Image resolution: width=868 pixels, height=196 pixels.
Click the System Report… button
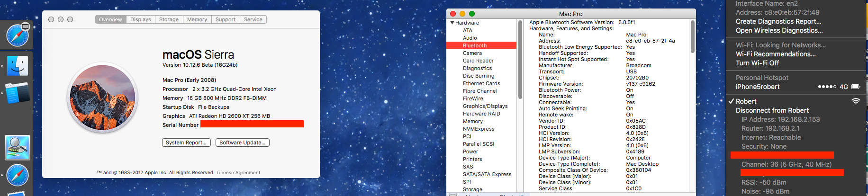pyautogui.click(x=186, y=143)
